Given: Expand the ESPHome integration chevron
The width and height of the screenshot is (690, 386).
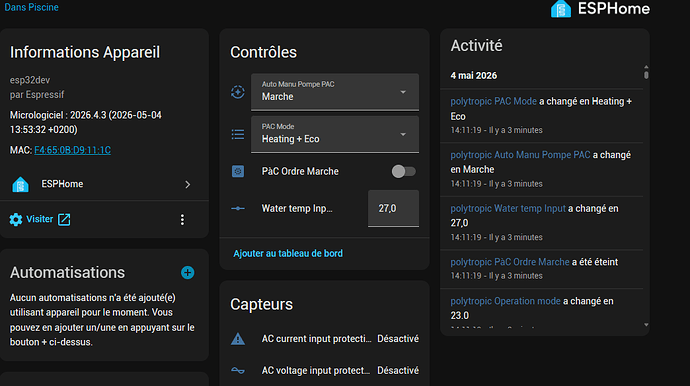Looking at the screenshot, I should click(x=187, y=184).
